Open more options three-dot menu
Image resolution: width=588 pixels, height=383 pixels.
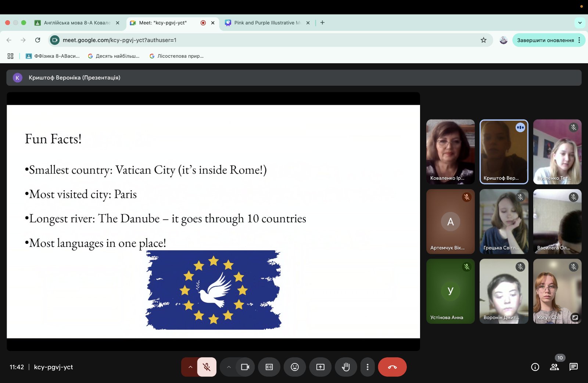(367, 367)
